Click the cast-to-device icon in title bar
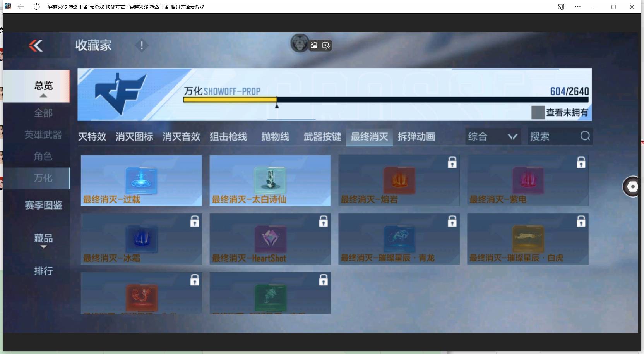Image resolution: width=644 pixels, height=354 pixels. coord(561,7)
